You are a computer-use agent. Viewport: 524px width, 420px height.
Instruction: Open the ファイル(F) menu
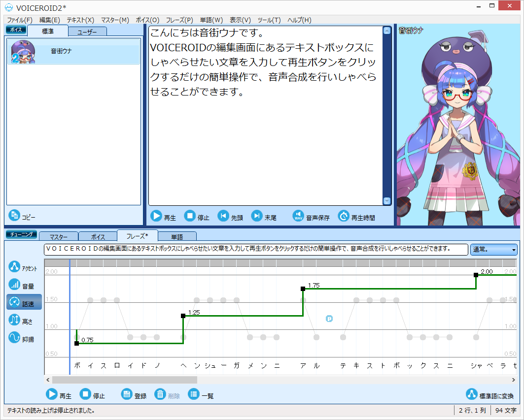pyautogui.click(x=20, y=20)
